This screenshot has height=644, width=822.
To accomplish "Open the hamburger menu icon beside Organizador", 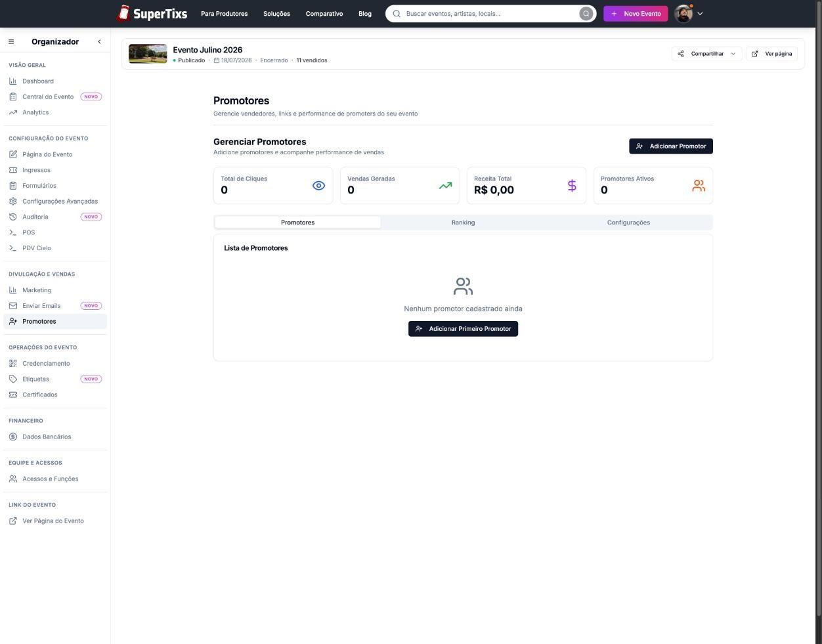I will point(11,41).
